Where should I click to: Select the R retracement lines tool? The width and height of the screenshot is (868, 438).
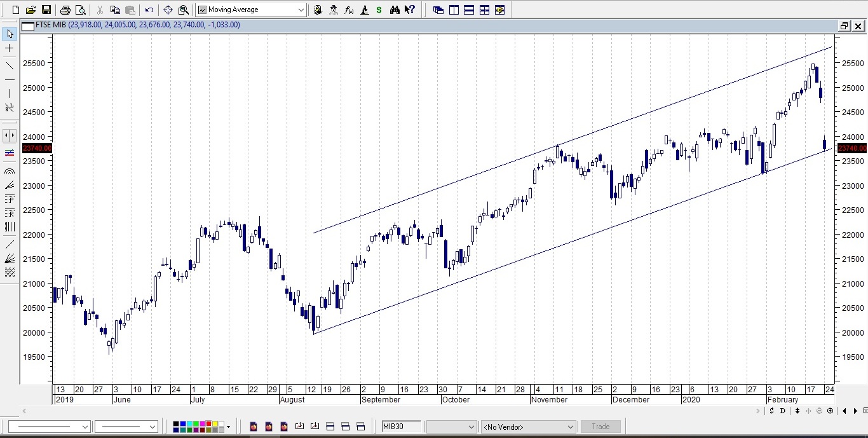pos(10,213)
